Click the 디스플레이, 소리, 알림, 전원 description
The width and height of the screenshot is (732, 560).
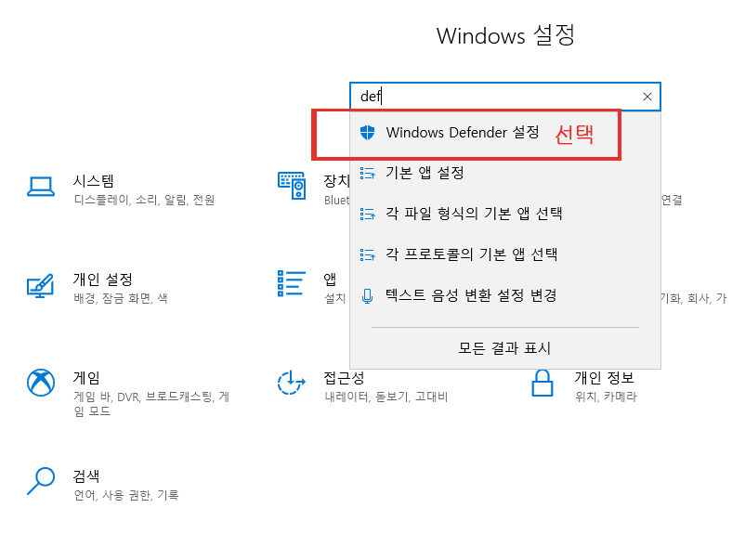(x=144, y=201)
